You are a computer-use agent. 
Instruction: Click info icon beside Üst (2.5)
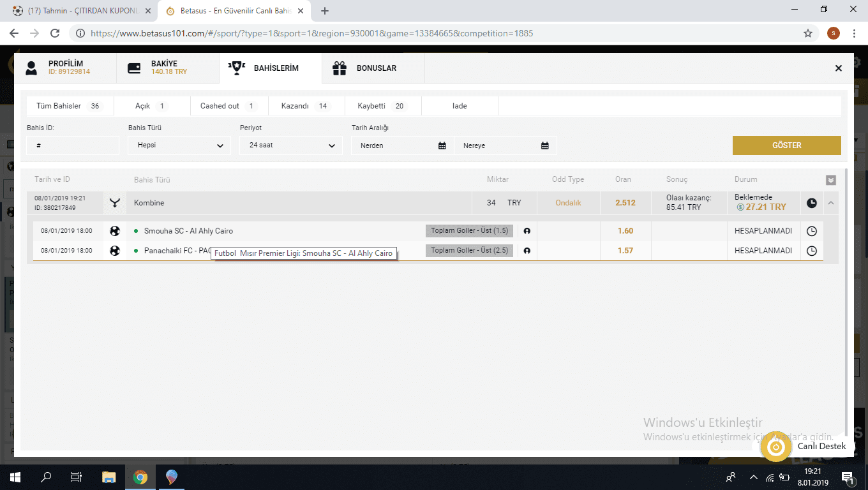point(527,251)
